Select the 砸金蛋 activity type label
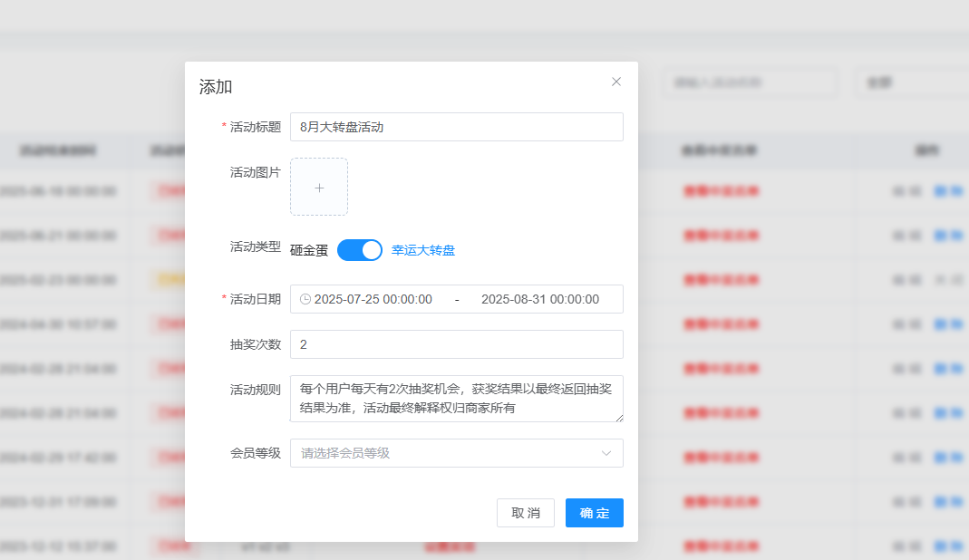Image resolution: width=969 pixels, height=560 pixels. (309, 250)
